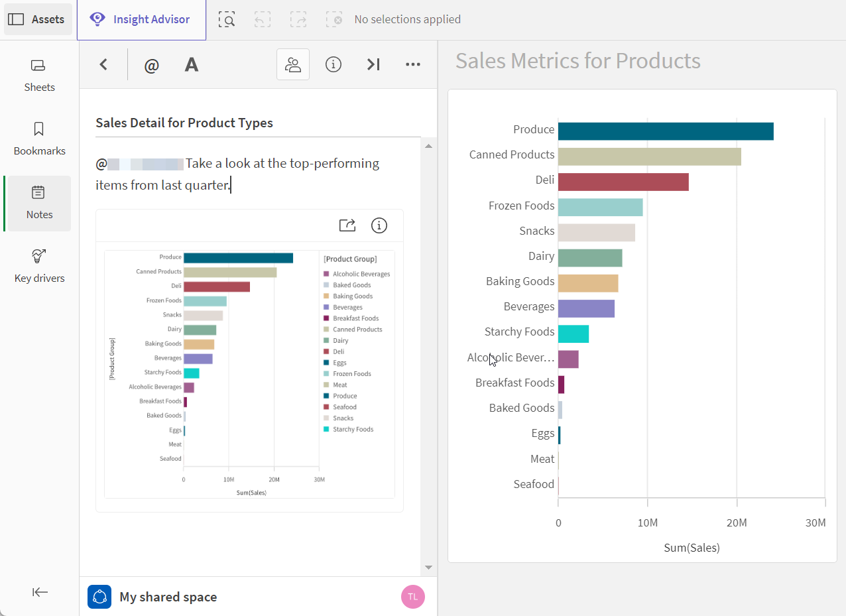This screenshot has height=616, width=846.
Task: Open the Key drivers panel
Action: (x=39, y=267)
